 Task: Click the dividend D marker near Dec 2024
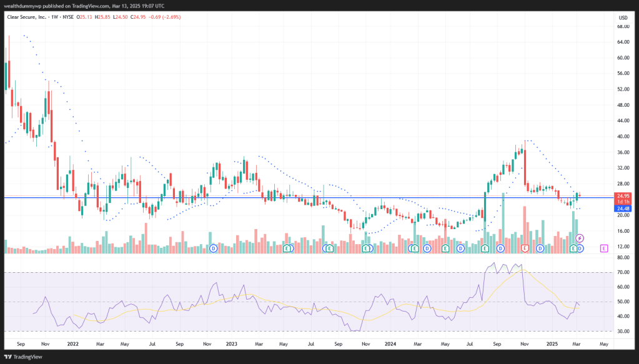click(540, 248)
